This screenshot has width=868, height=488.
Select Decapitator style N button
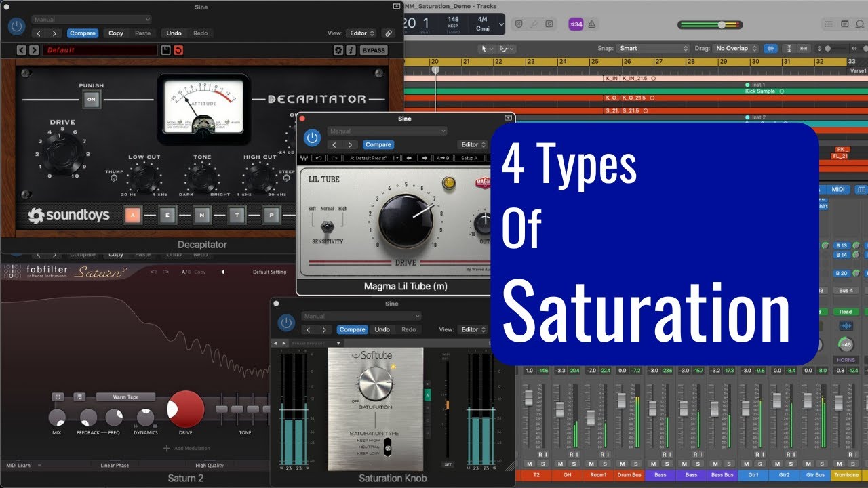point(201,216)
